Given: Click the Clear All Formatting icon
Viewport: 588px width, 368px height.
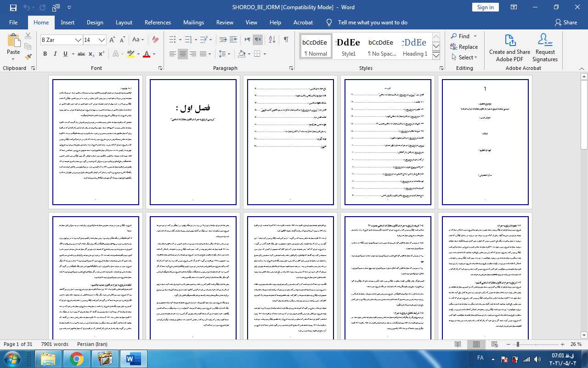Looking at the screenshot, I should point(155,40).
